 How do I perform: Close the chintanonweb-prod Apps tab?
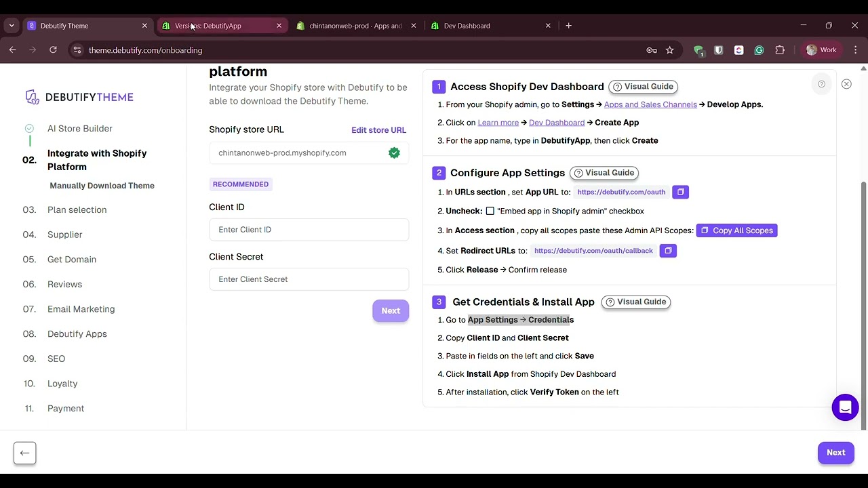(414, 26)
